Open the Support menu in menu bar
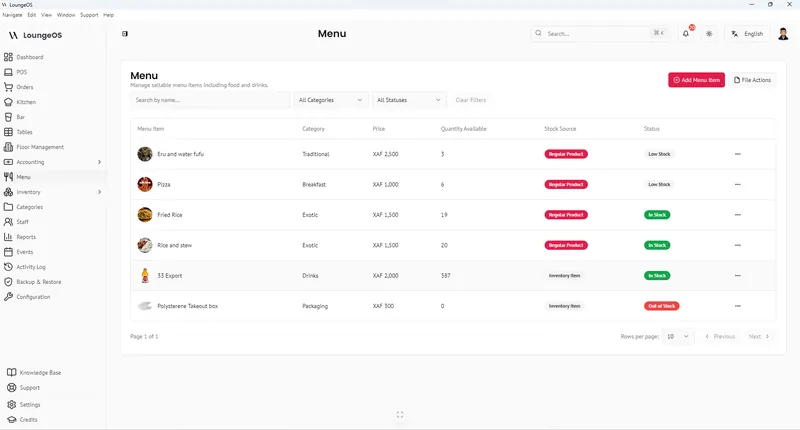Screen dimensions: 800x430 pyautogui.click(x=89, y=15)
